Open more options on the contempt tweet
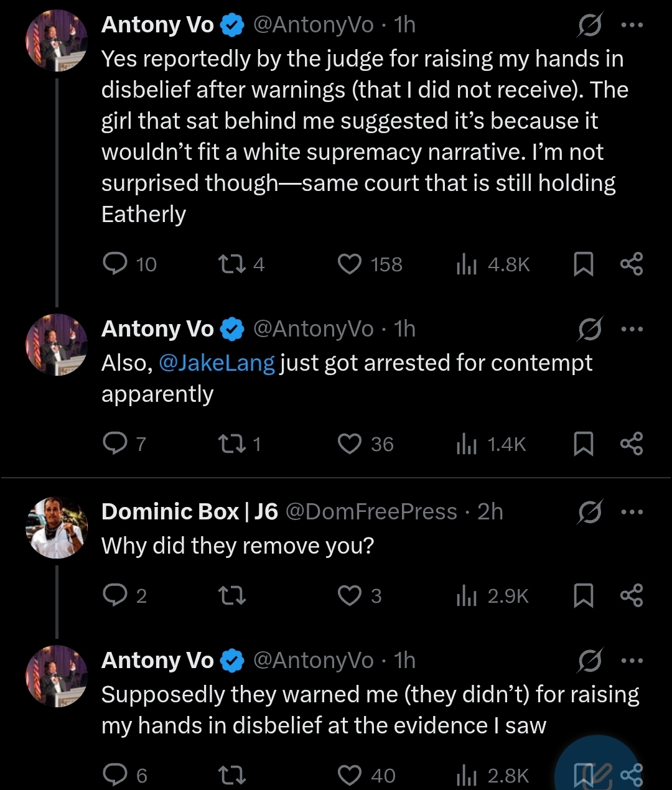Screen dimensions: 672x790 [x=632, y=329]
